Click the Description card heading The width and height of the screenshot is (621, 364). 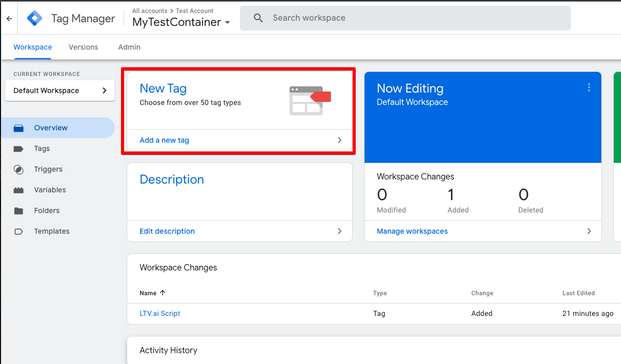point(172,179)
